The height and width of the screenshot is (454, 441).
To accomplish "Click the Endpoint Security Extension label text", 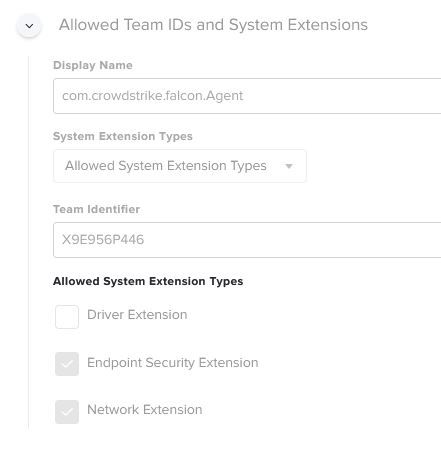I will (173, 363).
